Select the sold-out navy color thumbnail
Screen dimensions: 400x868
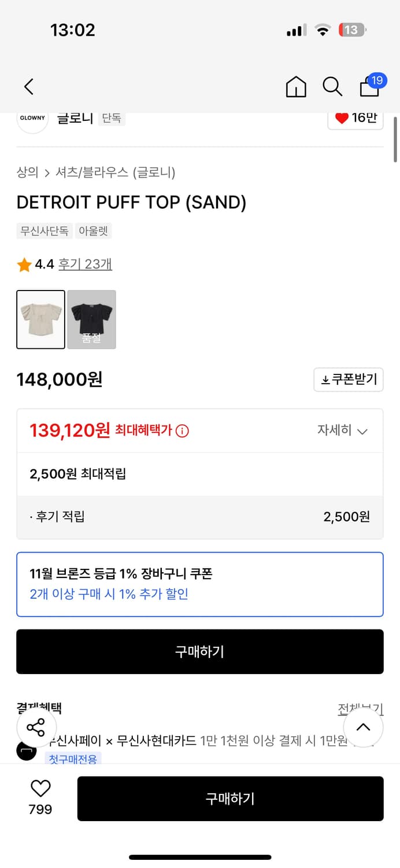pos(91,319)
